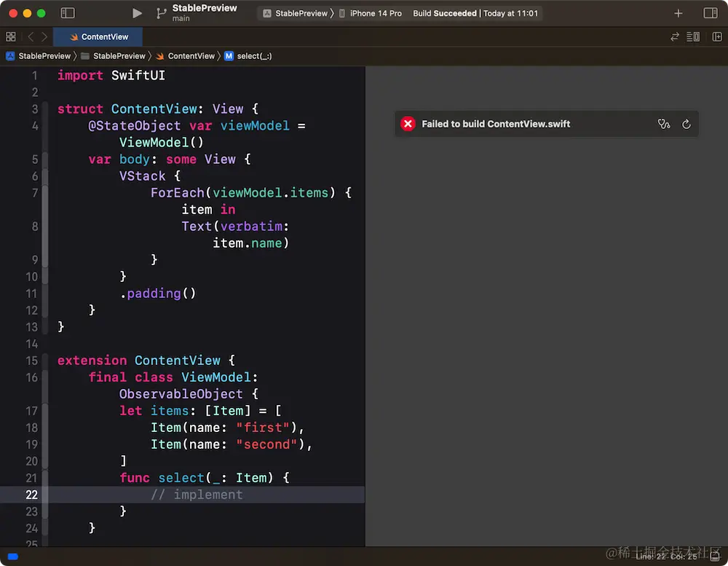Click the VStack keyword
Image resolution: width=728 pixels, height=566 pixels.
tap(142, 176)
